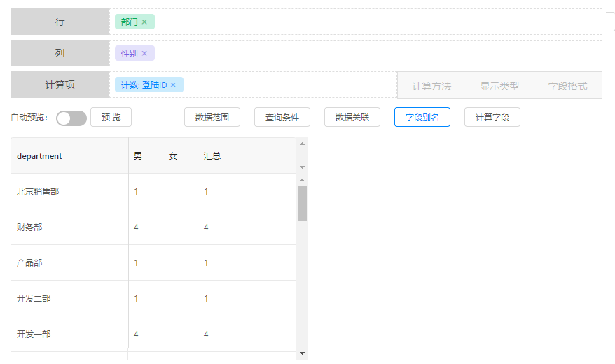Click the table header scroll up arrow

coord(302,143)
